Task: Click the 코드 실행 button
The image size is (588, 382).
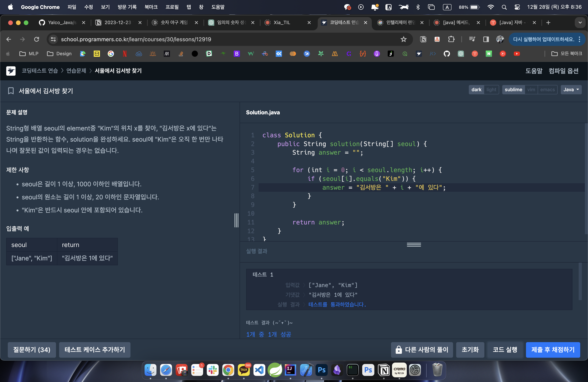Action: pyautogui.click(x=505, y=350)
